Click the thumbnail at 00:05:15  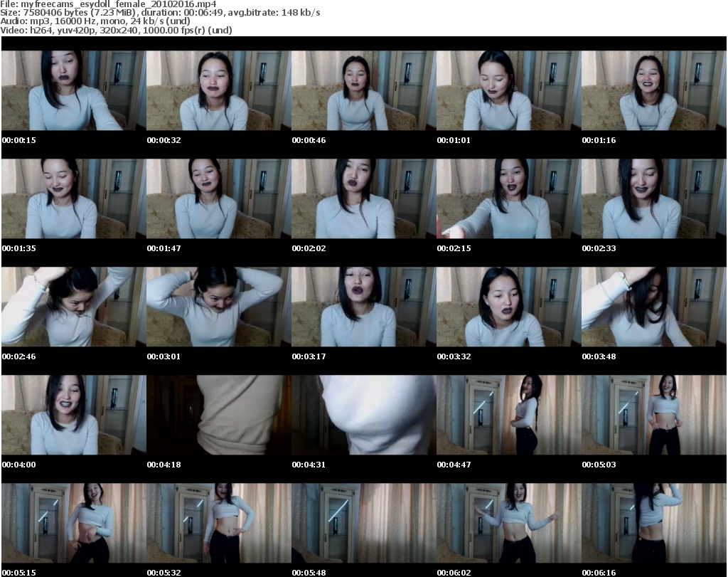[x=74, y=523]
